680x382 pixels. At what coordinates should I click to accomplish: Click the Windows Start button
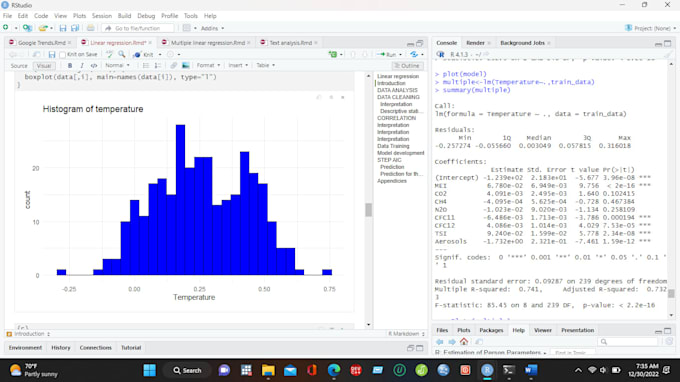(150, 370)
